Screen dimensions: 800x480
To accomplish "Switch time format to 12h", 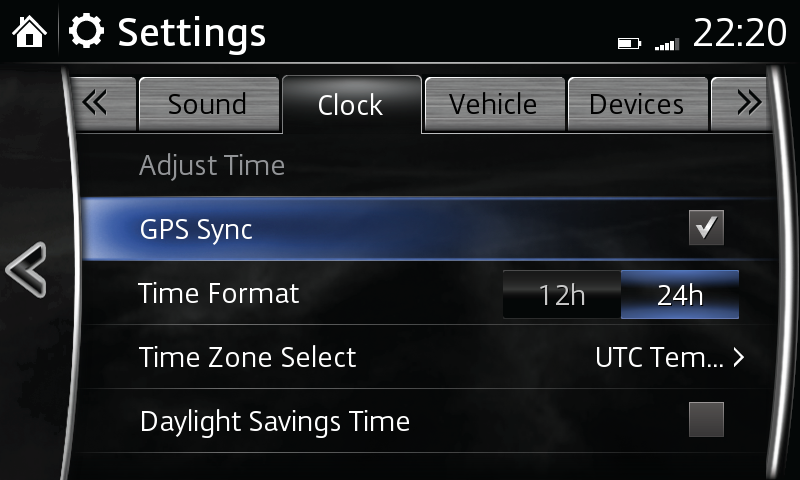I will tap(561, 295).
